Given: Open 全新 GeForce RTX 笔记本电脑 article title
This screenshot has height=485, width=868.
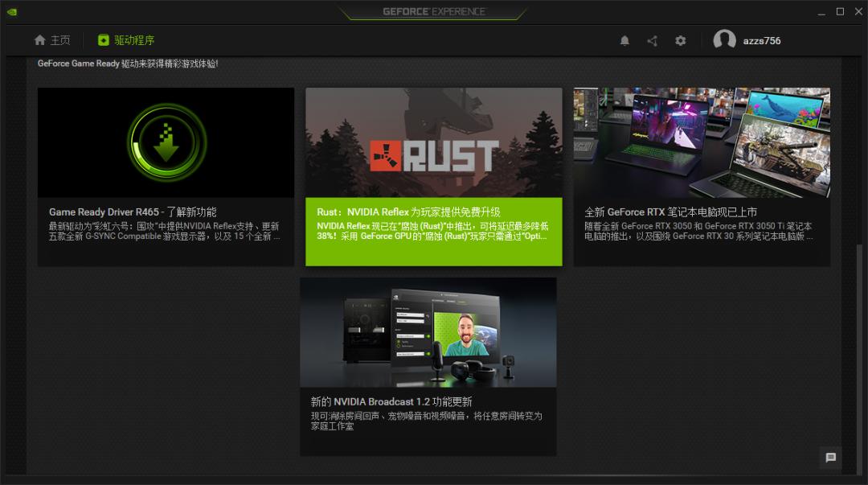Looking at the screenshot, I should (x=671, y=212).
